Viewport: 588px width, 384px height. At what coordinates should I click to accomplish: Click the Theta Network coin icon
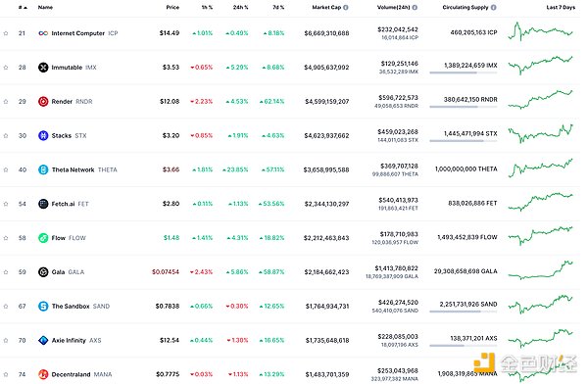pos(43,169)
